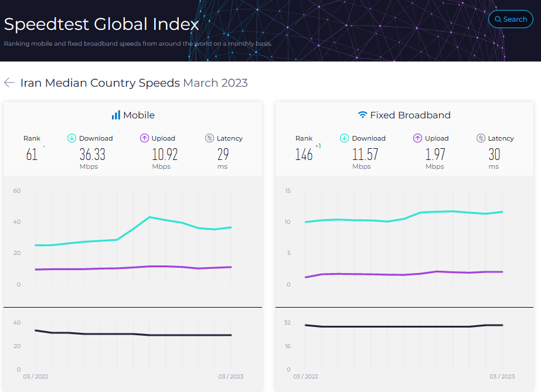Click the Mobile teal download line peak
Screen dimensions: 541x392
click(x=150, y=217)
